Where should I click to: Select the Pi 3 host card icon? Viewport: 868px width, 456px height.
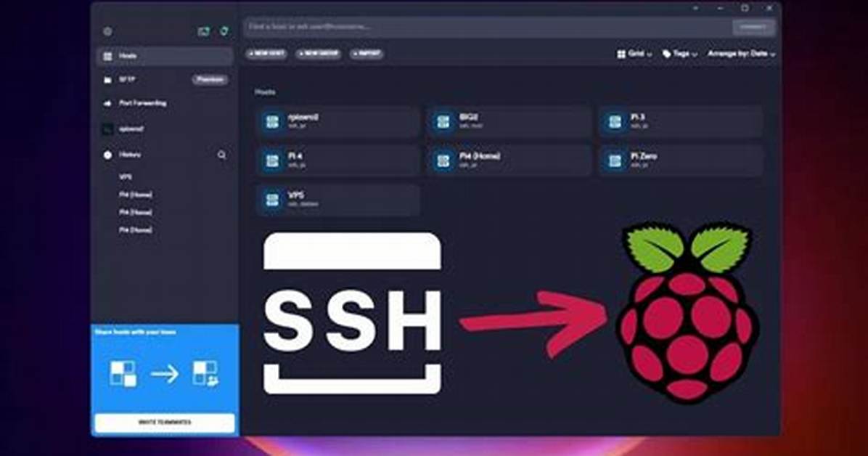(x=615, y=121)
